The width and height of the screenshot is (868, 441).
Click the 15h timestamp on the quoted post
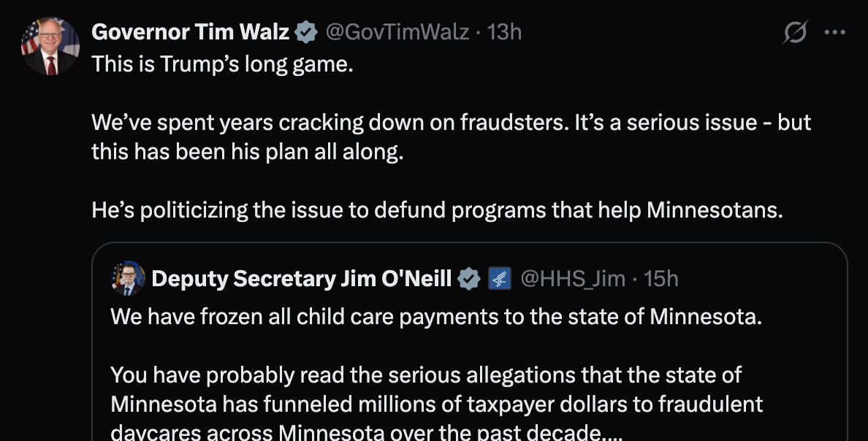(x=661, y=278)
